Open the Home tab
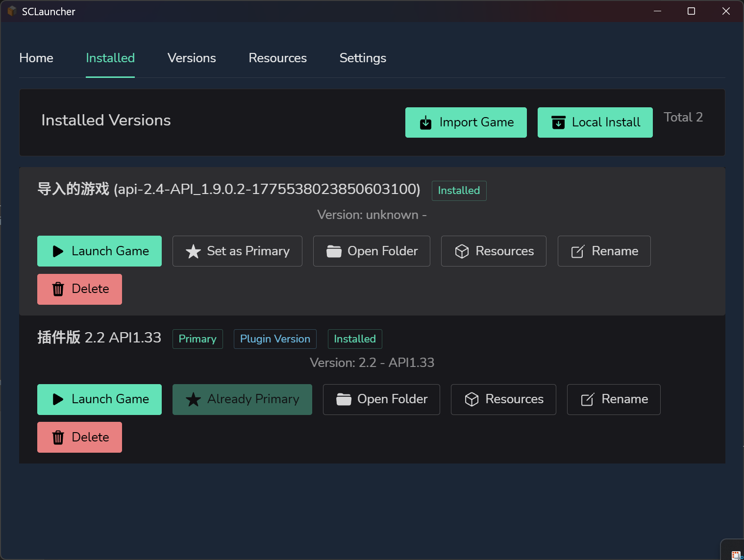Screen dimensions: 744x560 [36, 58]
